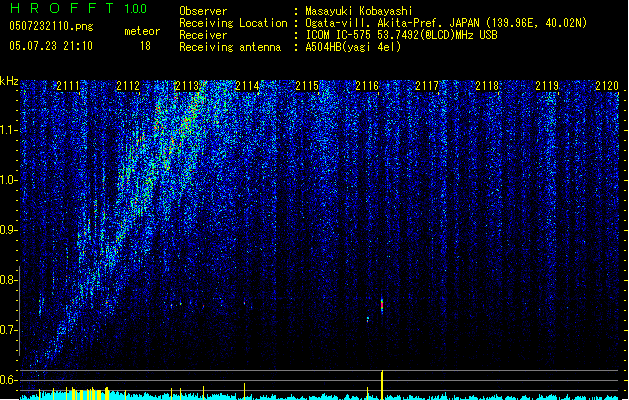Select the filename 0507232110.png

coord(51,26)
